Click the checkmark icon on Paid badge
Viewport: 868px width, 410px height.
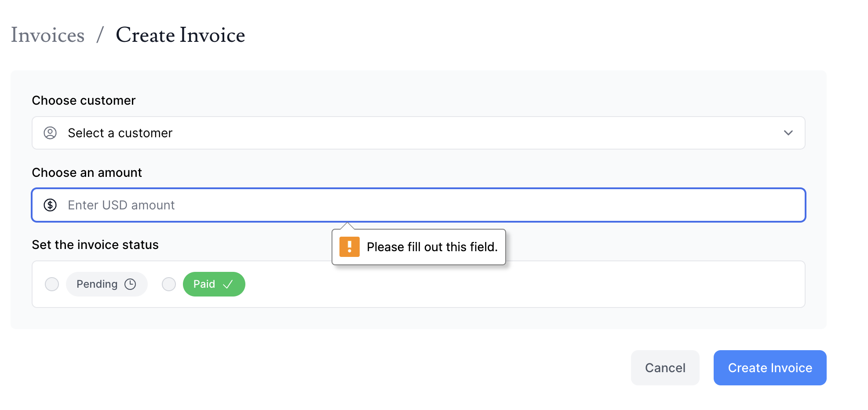pos(228,284)
